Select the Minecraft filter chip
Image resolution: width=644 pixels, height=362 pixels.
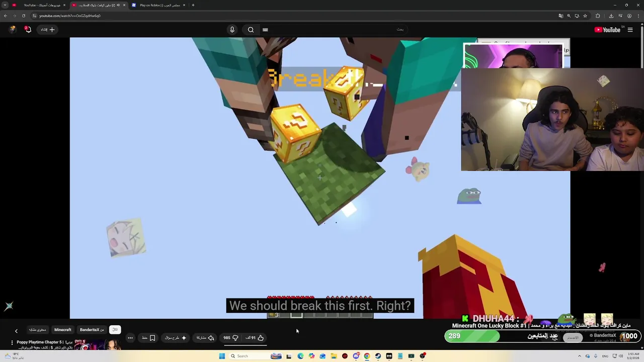tap(63, 330)
